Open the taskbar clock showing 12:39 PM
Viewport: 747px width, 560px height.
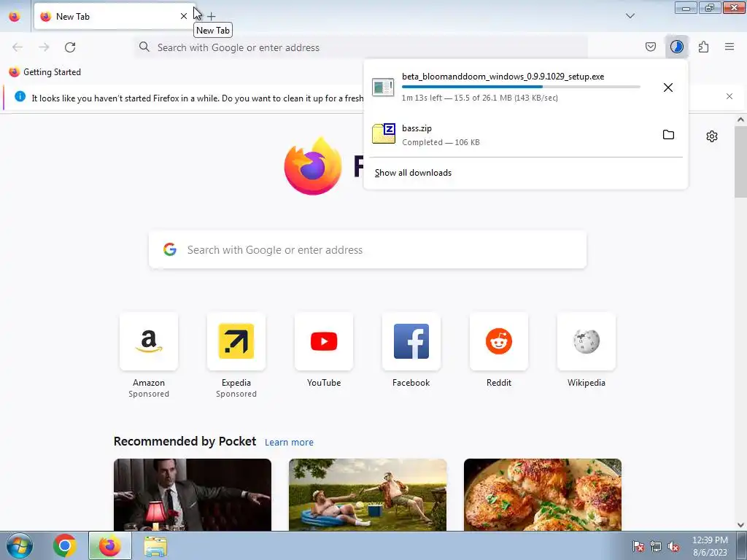pos(710,545)
